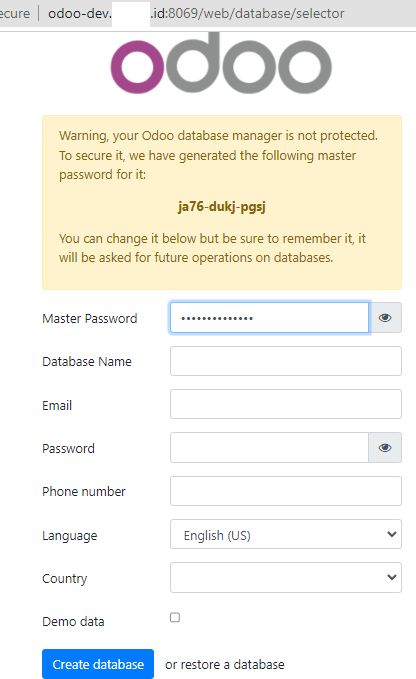Show Master Password with eye icon
Viewport: 416px width, 679px height.
(x=385, y=318)
